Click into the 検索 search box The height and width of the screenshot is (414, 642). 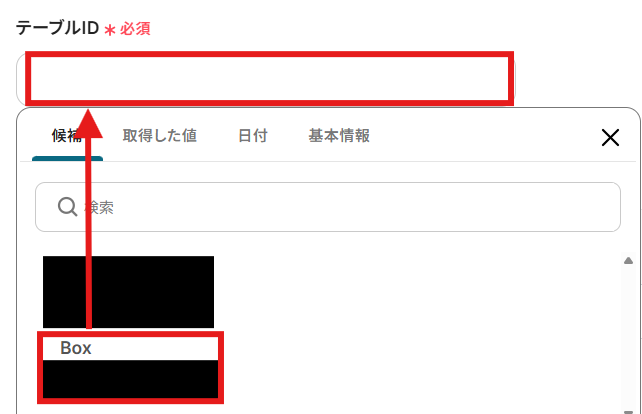(328, 207)
